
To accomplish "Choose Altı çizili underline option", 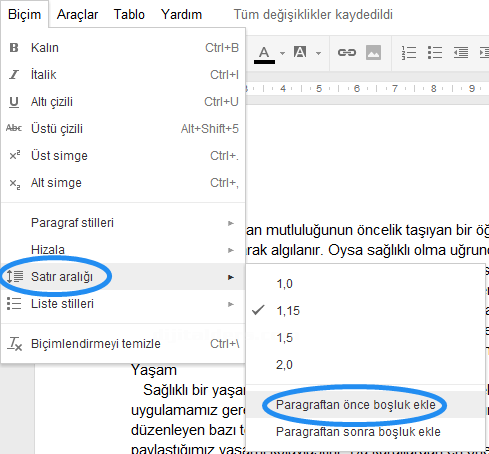I will pos(123,102).
